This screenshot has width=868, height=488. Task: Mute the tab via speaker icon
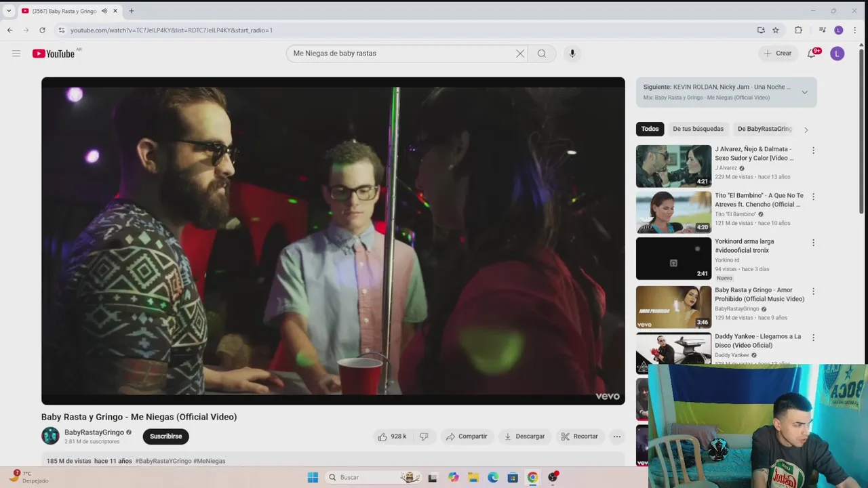coord(104,11)
